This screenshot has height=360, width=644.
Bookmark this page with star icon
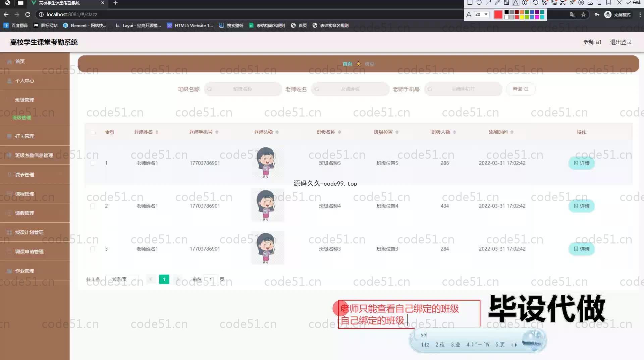tap(584, 14)
